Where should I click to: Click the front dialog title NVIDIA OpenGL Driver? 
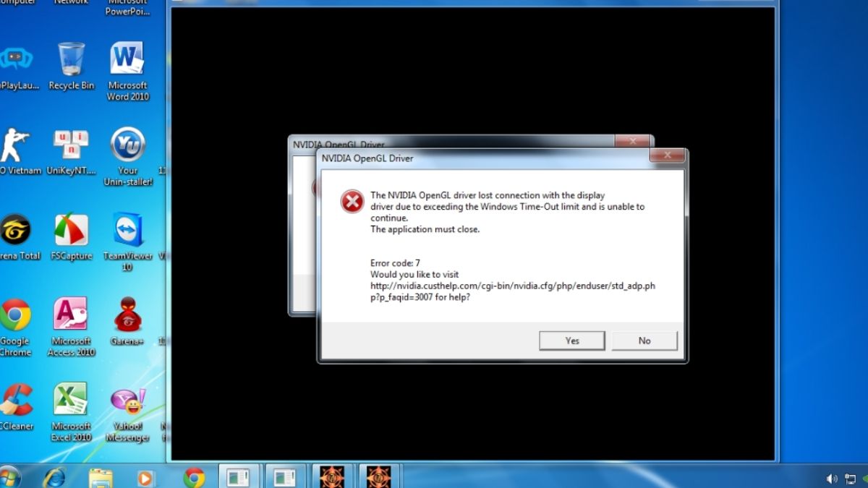[367, 158]
